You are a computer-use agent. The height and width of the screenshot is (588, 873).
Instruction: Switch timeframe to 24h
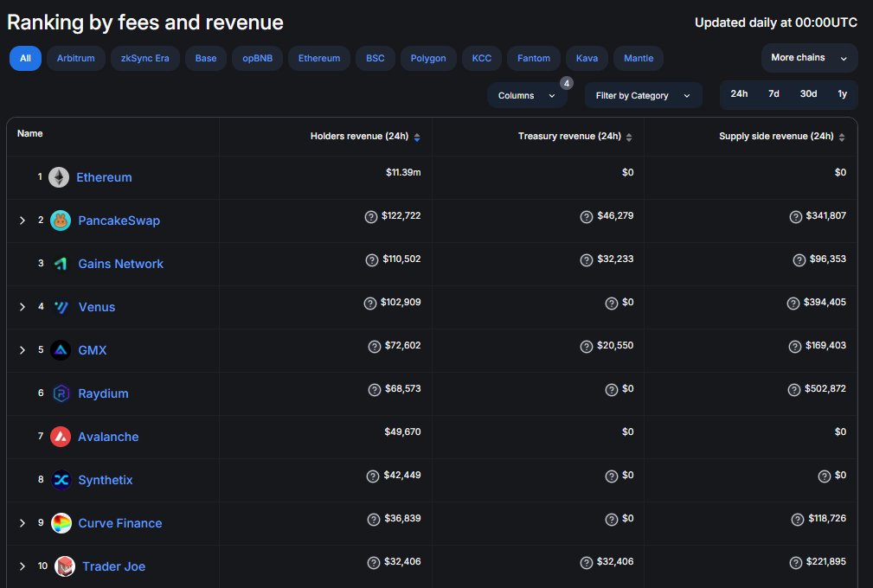[x=739, y=94]
